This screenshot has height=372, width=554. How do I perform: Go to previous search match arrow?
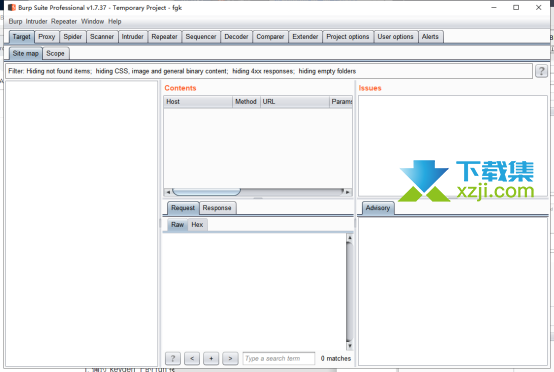192,358
